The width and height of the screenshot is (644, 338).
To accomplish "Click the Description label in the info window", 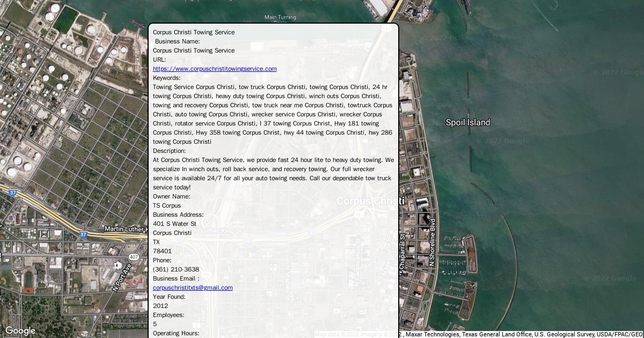I will 170,151.
